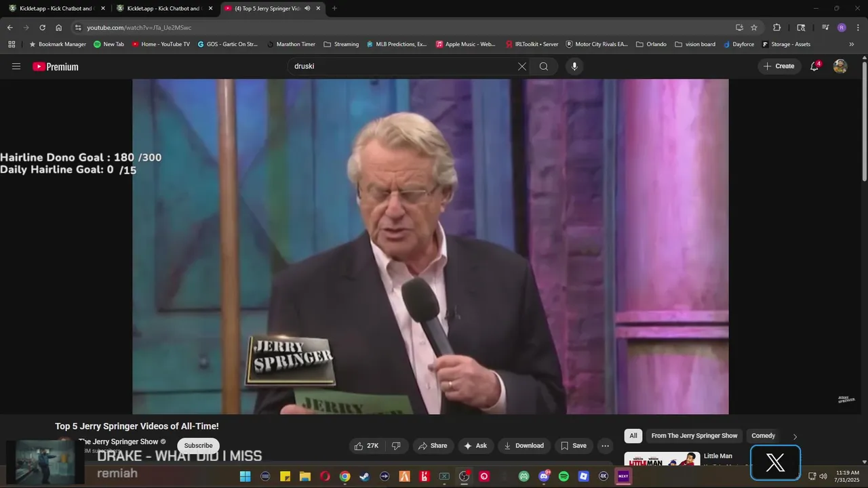Screen dimensions: 868x488
Task: Open The Jerry Springer Show channel
Action: [118, 442]
